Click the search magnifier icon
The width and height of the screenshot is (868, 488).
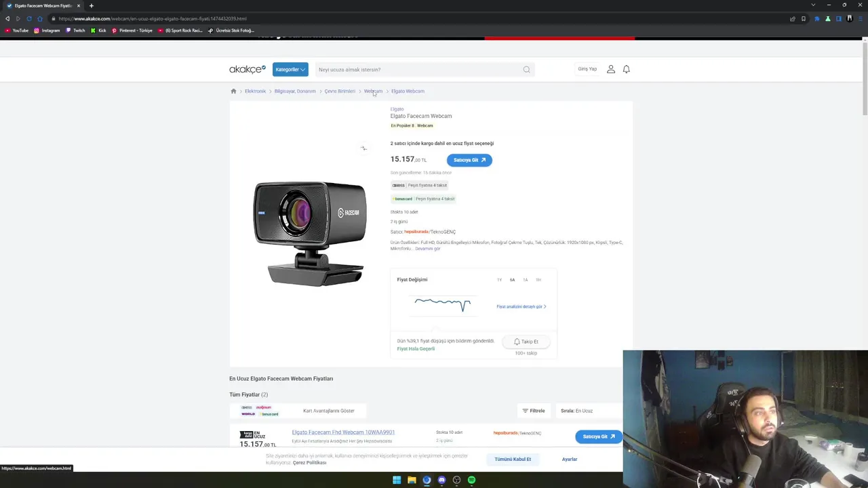pos(526,69)
